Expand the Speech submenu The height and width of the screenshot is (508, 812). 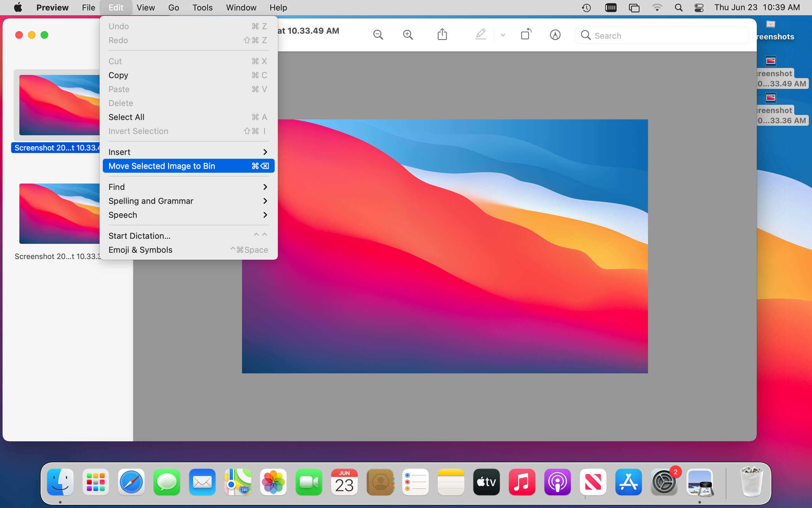coord(189,215)
